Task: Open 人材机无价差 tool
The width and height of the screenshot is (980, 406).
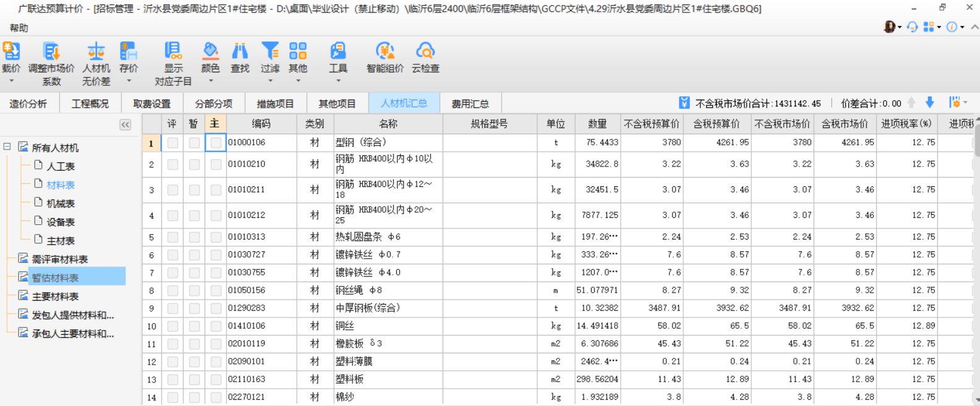Action: coord(96,51)
